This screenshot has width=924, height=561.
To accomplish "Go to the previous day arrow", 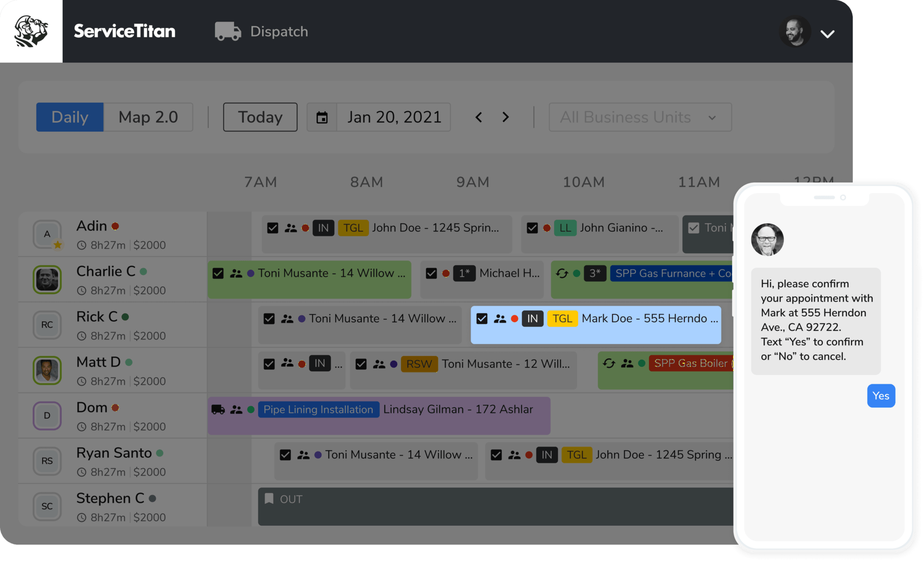I will 478,117.
